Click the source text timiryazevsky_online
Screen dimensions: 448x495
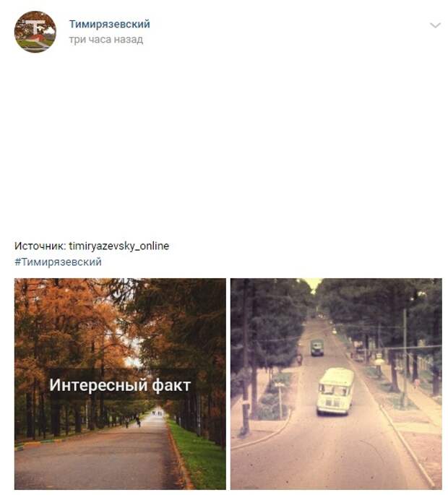point(119,246)
